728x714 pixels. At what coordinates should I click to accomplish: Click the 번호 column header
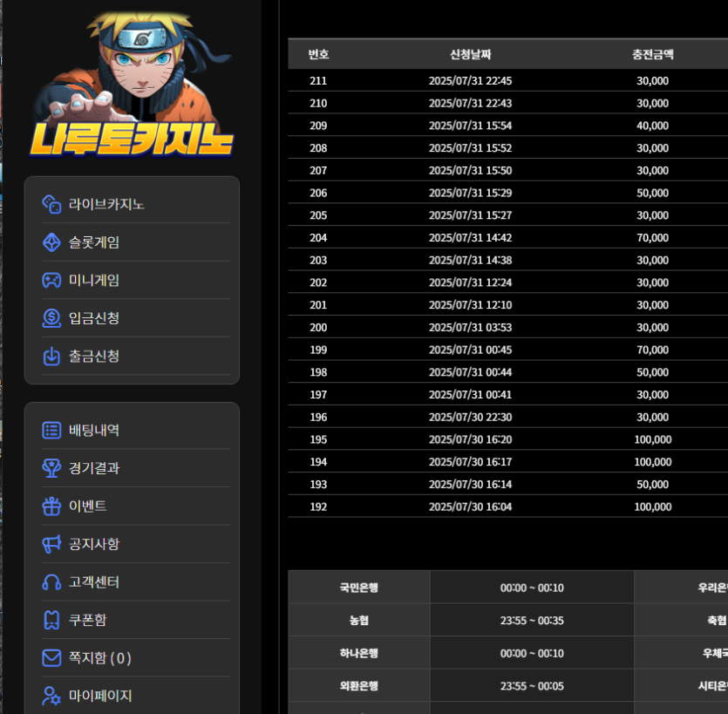pos(318,54)
